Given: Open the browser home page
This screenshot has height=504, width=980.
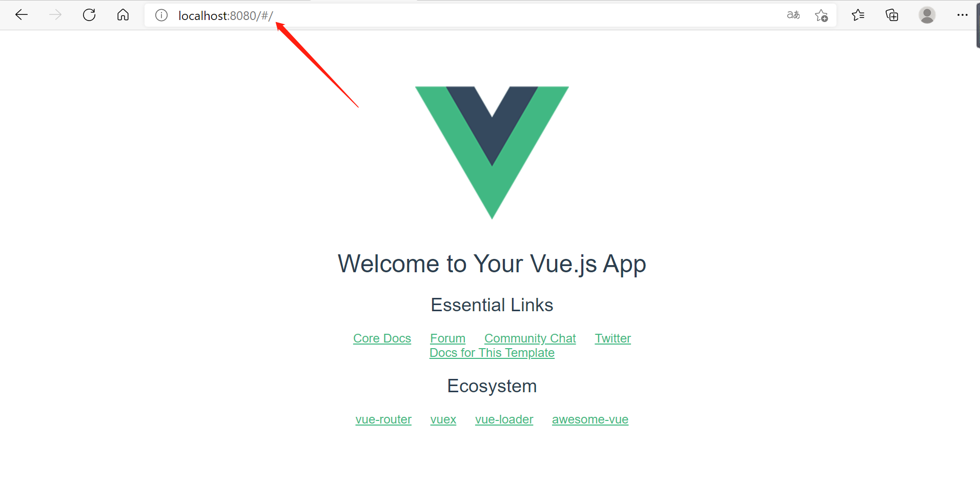Looking at the screenshot, I should coord(123,15).
